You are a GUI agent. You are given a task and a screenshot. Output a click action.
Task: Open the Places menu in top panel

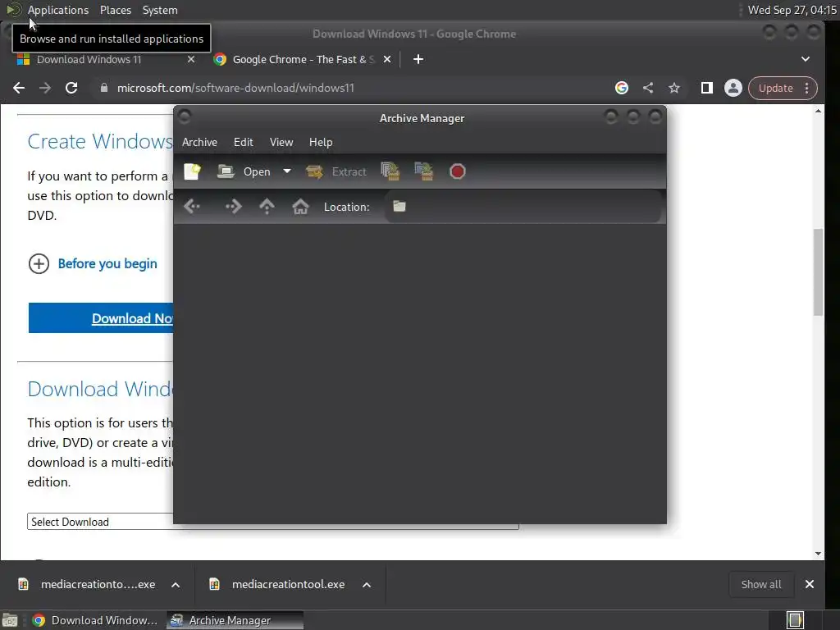click(x=116, y=10)
